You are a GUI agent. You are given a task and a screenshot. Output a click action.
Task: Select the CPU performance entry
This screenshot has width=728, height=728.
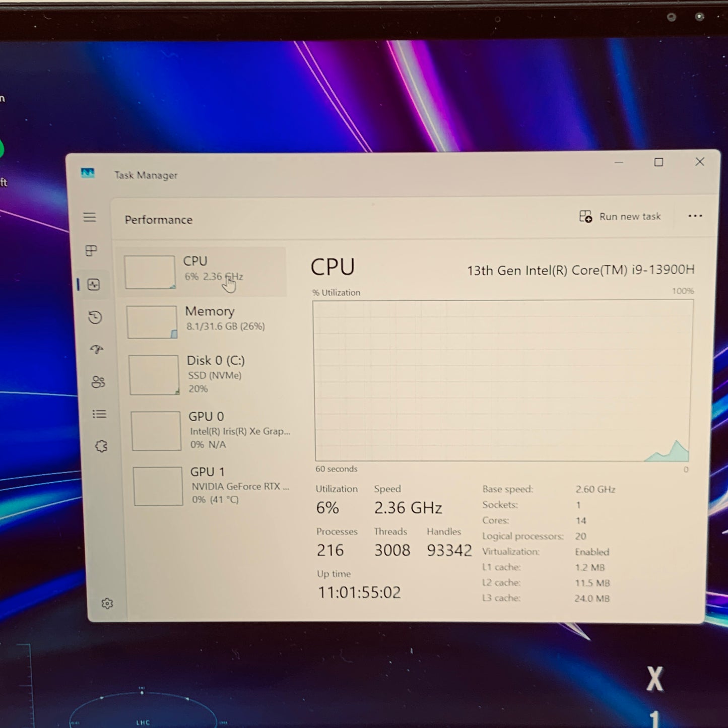point(202,272)
